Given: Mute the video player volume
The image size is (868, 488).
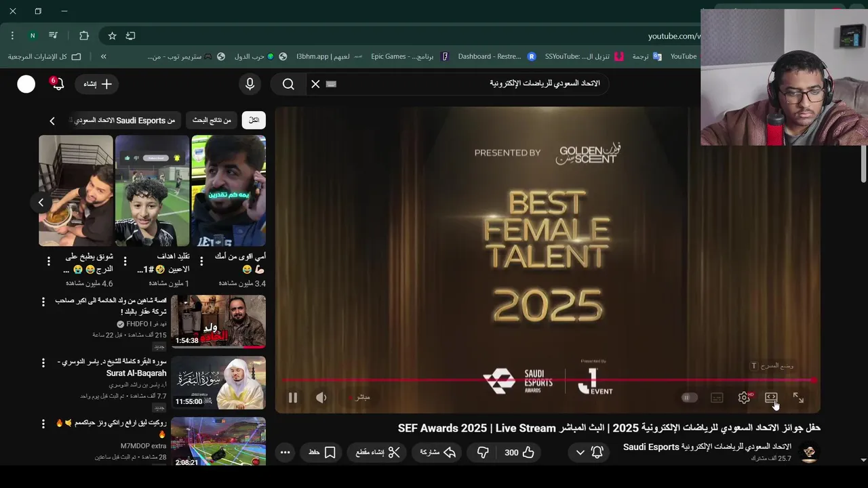Looking at the screenshot, I should [321, 398].
